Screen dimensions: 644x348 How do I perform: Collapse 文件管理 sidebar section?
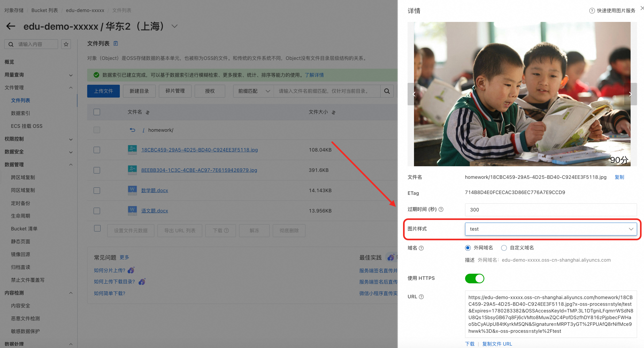click(x=71, y=88)
